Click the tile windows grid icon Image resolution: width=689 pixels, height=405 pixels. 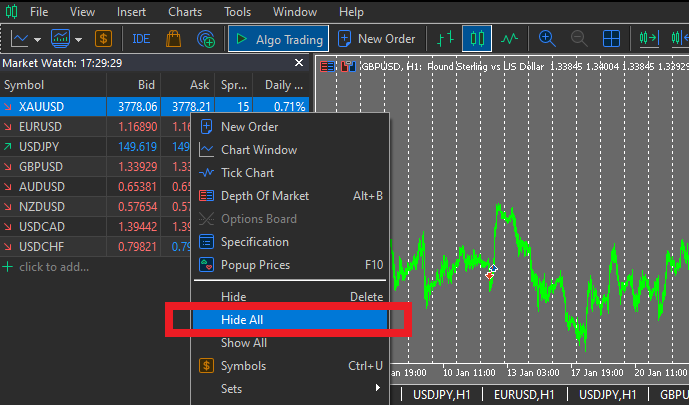612,39
